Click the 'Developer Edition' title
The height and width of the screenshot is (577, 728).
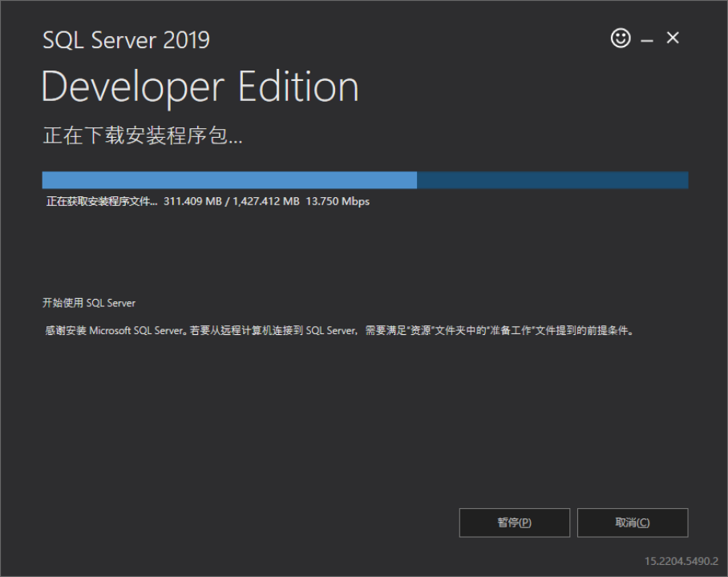[x=200, y=87]
